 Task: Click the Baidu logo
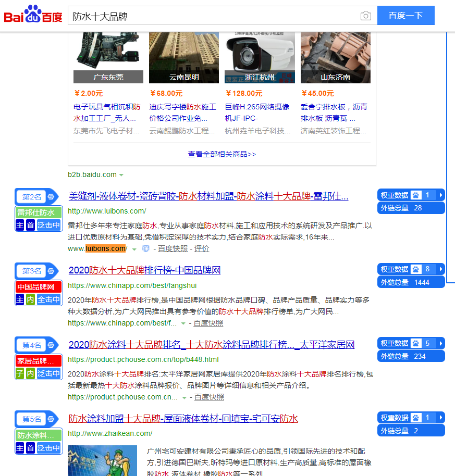coord(33,14)
